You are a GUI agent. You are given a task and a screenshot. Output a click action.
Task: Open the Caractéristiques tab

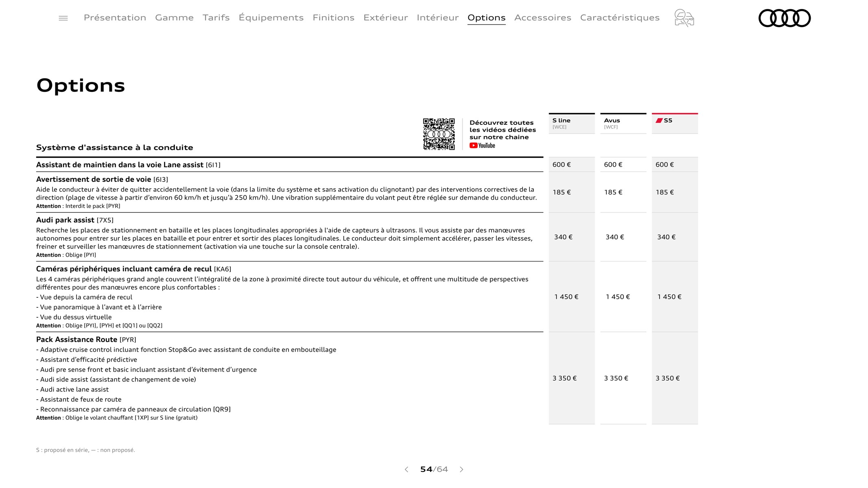(620, 17)
